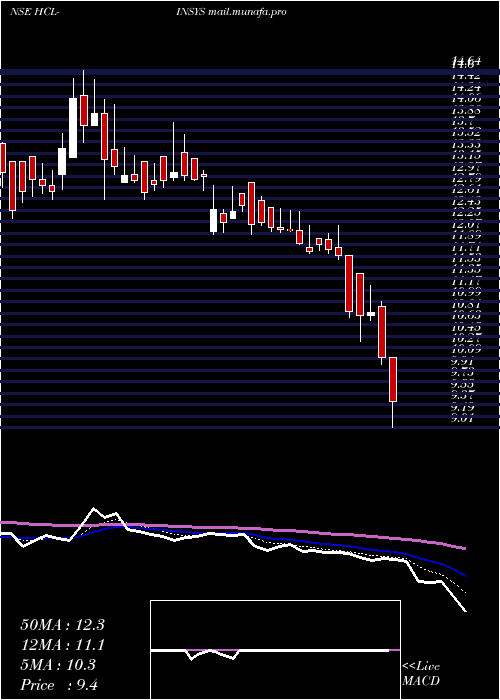The width and height of the screenshot is (500, 700).
Task: Click the 14.64 top price axis label
Action: pyautogui.click(x=466, y=60)
